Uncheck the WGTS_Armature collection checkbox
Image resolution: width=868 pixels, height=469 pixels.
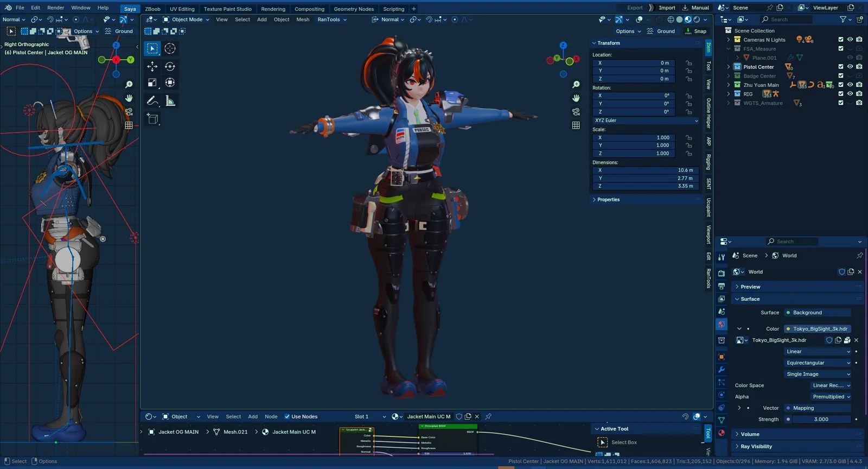pos(841,103)
